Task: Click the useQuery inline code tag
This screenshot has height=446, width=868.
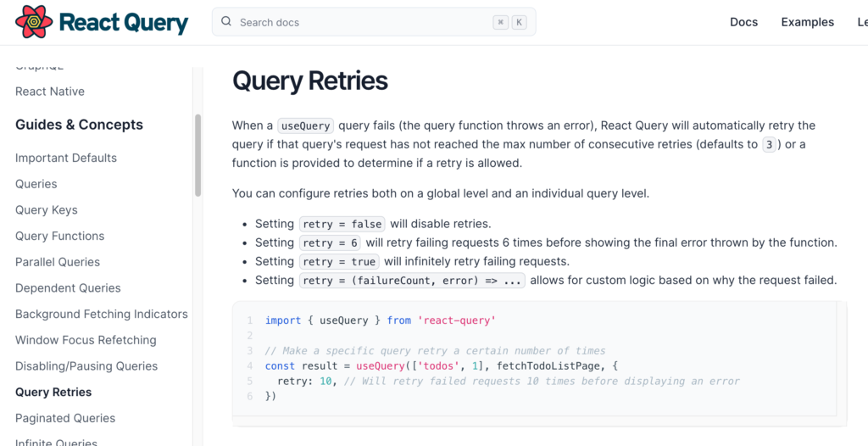Action: click(x=305, y=125)
